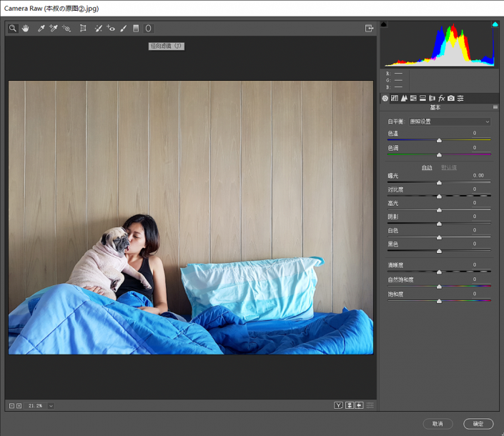Open the Basic panel options menu
504x436 pixels.
pos(495,108)
